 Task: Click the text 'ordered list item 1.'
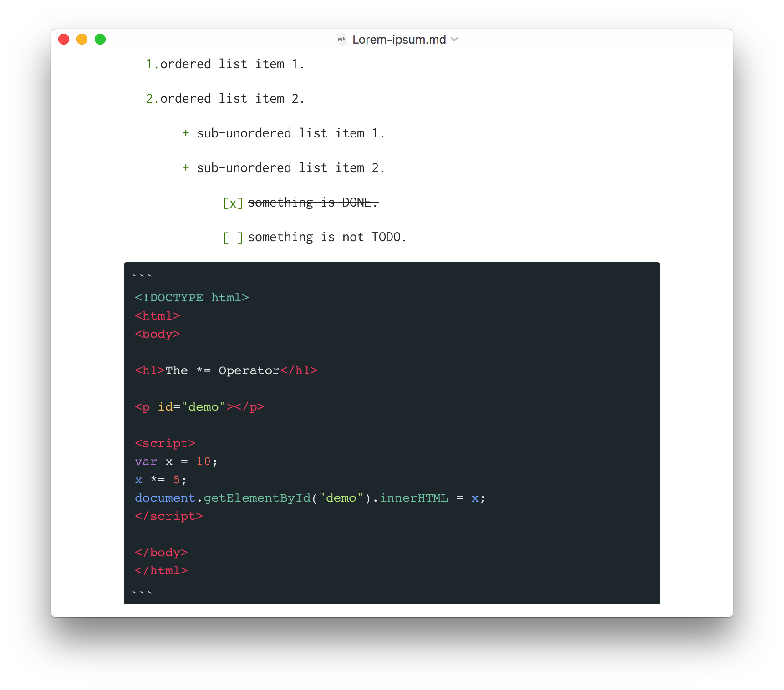tap(232, 64)
